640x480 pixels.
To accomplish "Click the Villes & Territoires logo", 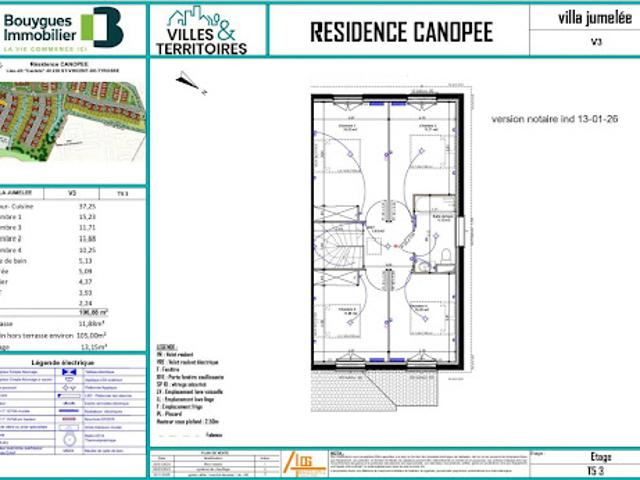I will (x=201, y=31).
